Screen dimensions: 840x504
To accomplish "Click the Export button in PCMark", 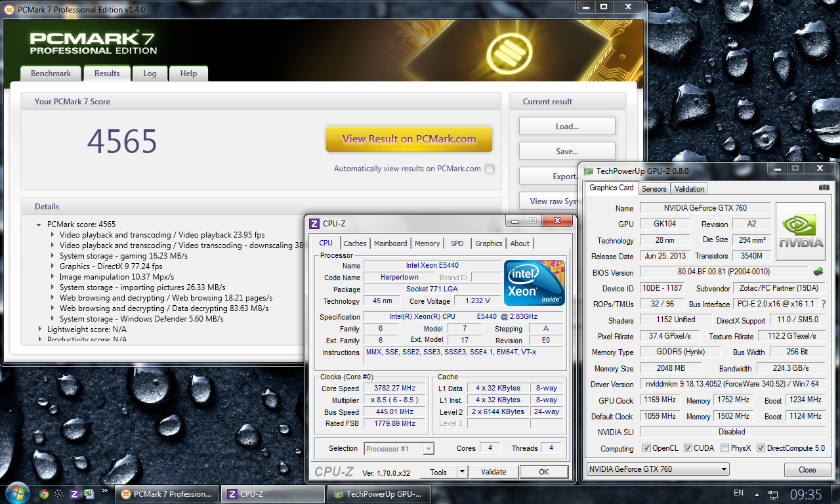I will click(548, 177).
